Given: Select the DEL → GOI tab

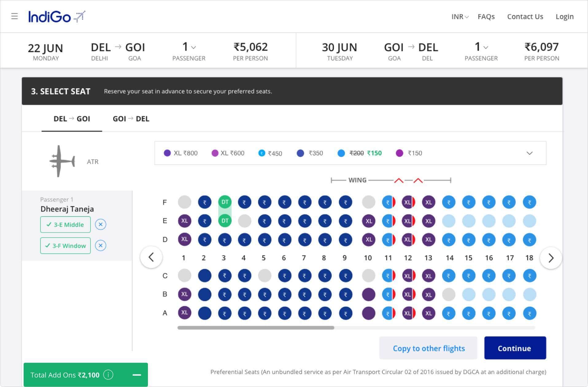Looking at the screenshot, I should [x=72, y=119].
